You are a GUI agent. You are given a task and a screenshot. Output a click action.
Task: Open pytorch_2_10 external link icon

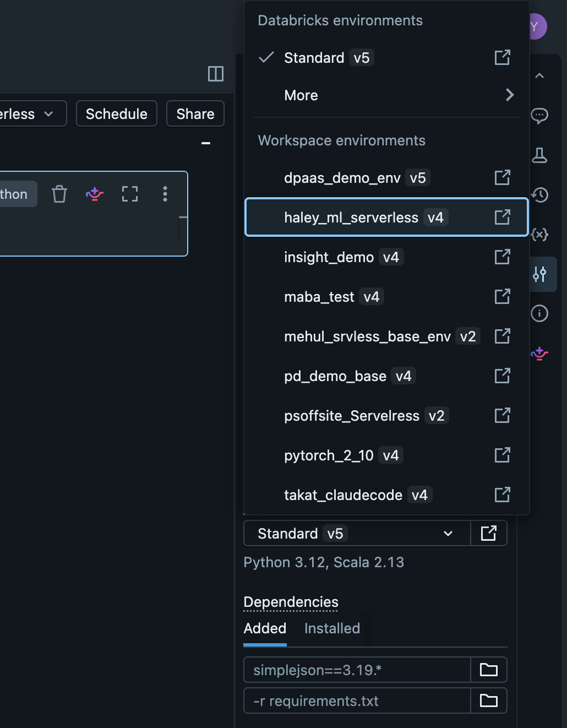tap(502, 455)
